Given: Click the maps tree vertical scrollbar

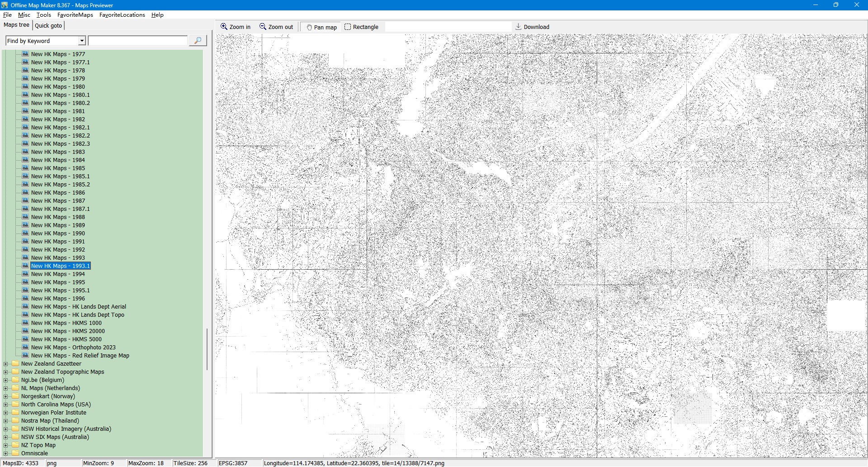Looking at the screenshot, I should click(207, 348).
